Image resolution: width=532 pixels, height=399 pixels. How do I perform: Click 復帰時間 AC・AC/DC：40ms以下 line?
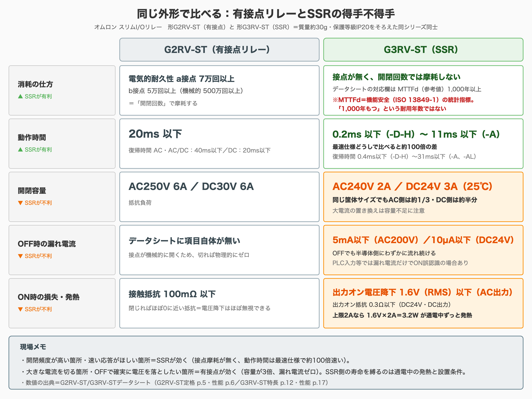[x=200, y=150]
